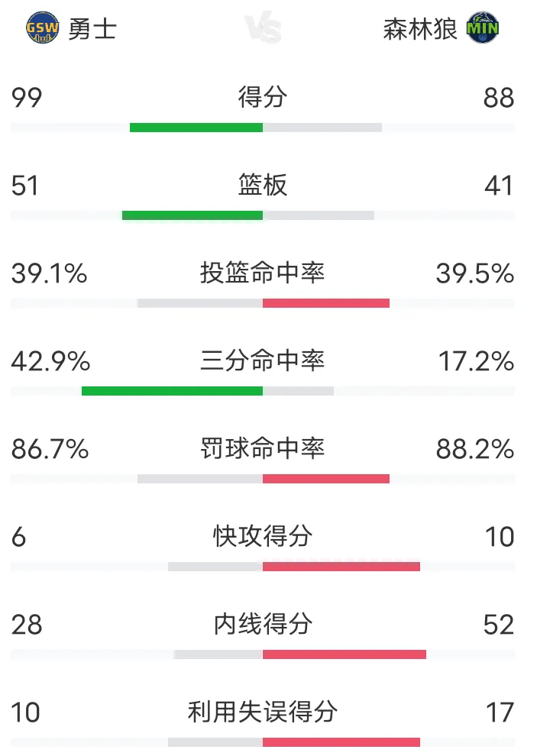Click the red 罚球命中率 comparison bar
The width and height of the screenshot is (537, 756).
(x=326, y=479)
